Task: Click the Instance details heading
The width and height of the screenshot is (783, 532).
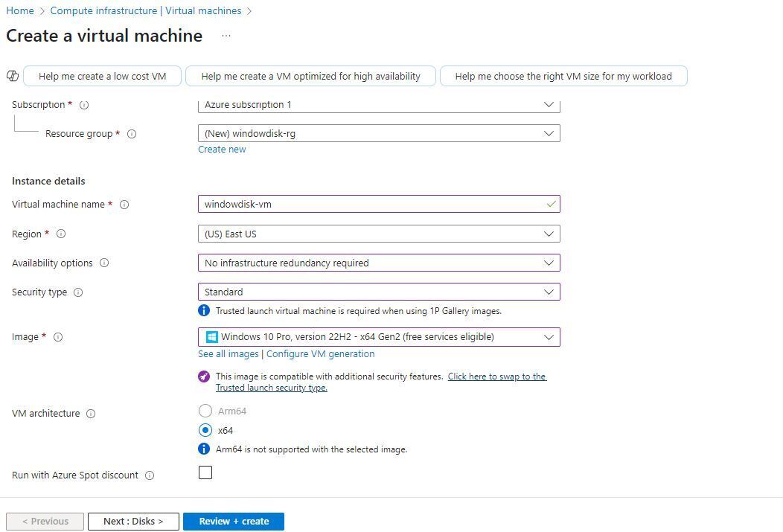Action: [48, 181]
